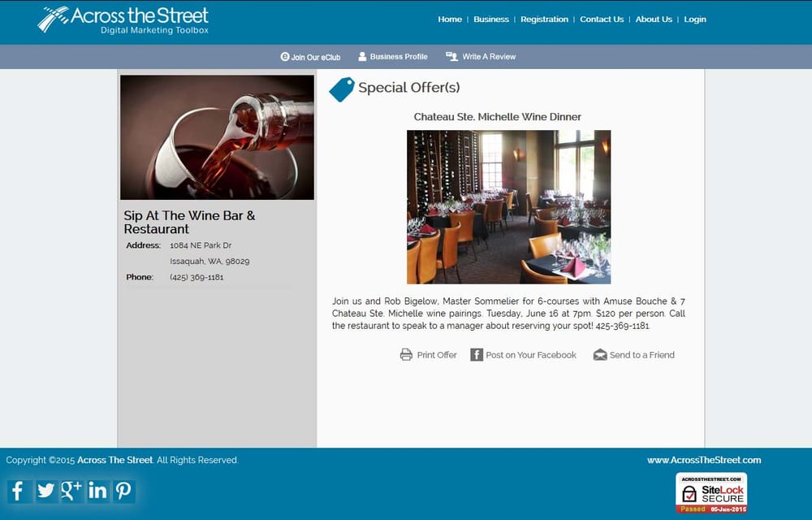The image size is (812, 520).
Task: Open the Contact Us menu item
Action: point(602,19)
